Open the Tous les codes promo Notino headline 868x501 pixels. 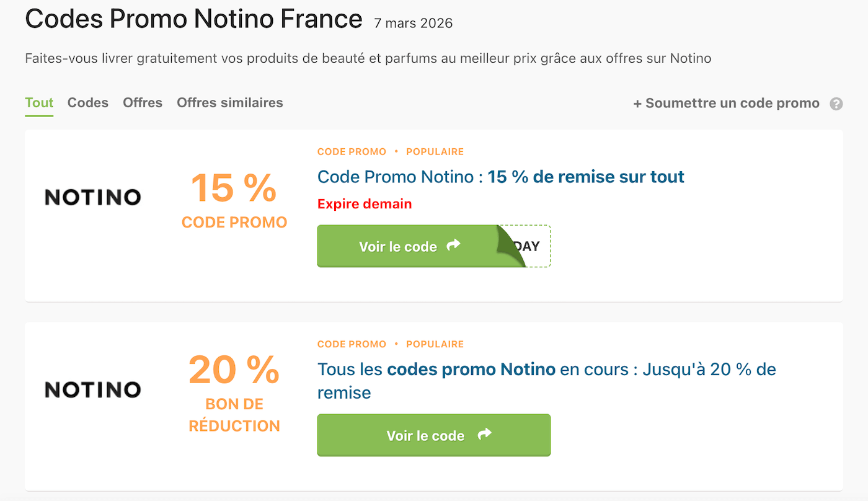click(x=546, y=369)
